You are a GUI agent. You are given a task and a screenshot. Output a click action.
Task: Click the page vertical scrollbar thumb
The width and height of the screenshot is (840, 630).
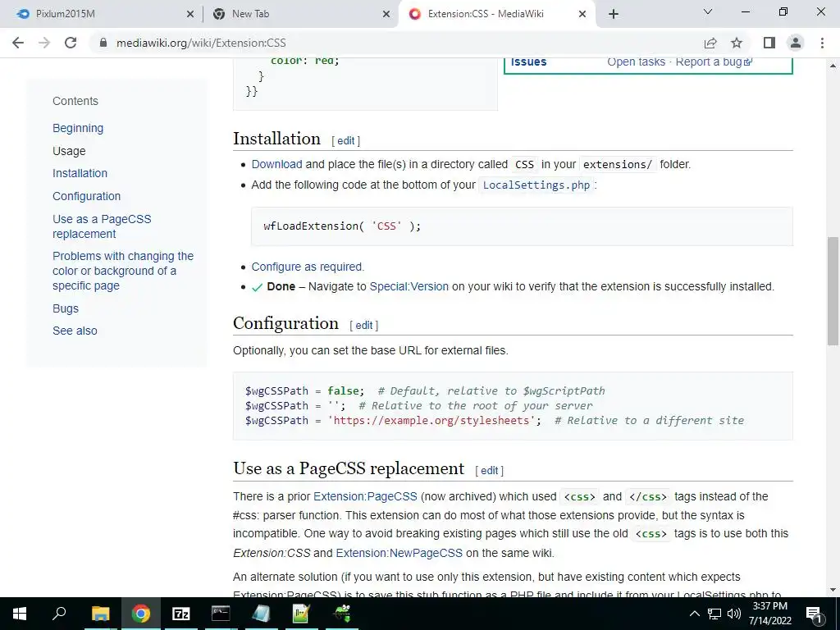(833, 291)
